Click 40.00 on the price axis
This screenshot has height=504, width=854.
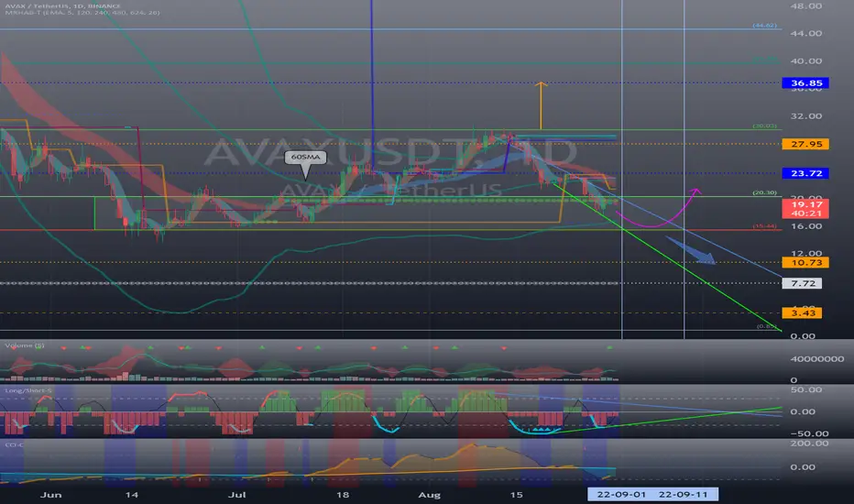(x=806, y=61)
